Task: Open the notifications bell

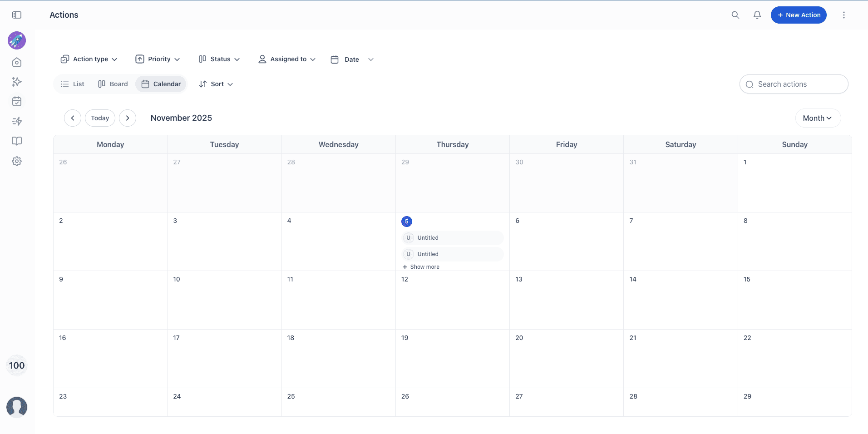Action: coord(756,15)
